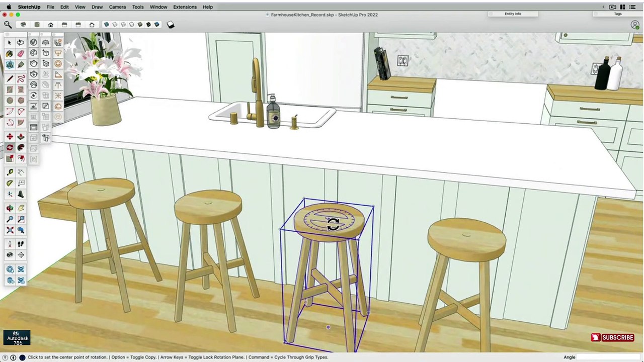
Task: Toggle X-Ray face style
Action: tap(107, 25)
